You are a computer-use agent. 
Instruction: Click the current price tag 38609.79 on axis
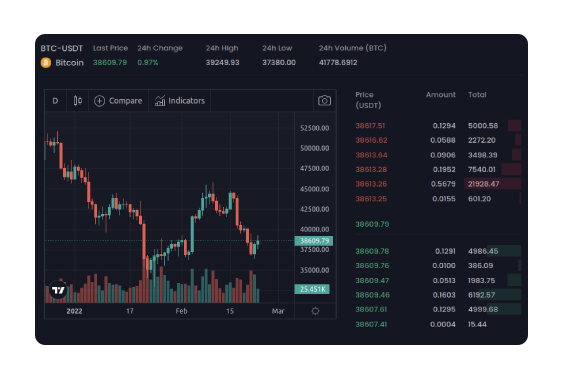click(314, 241)
